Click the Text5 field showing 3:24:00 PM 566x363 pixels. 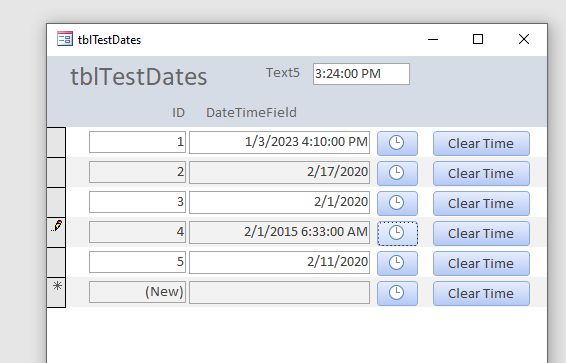point(361,74)
